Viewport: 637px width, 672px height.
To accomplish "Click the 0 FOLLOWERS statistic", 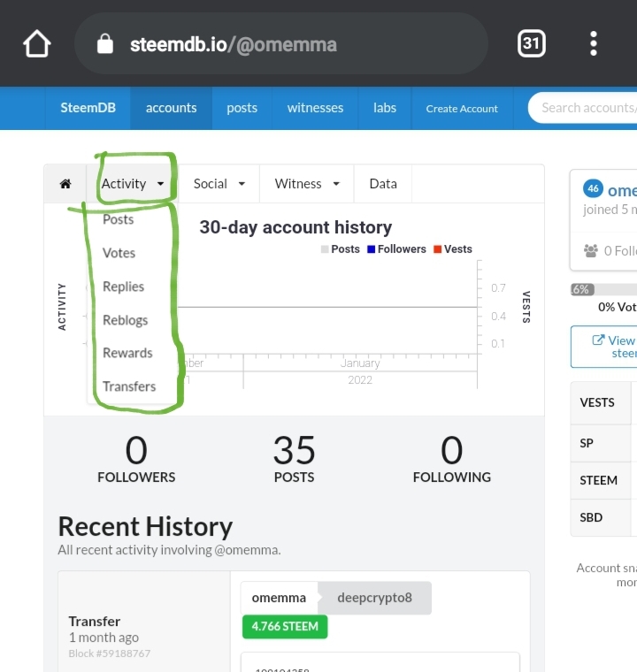I will [136, 459].
